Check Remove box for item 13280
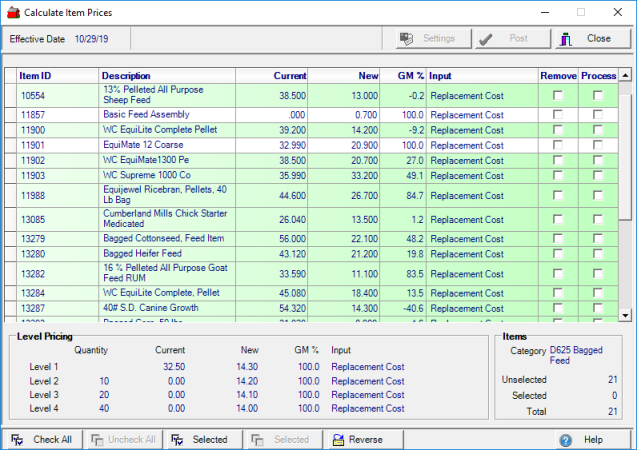This screenshot has width=637, height=450. coord(558,254)
